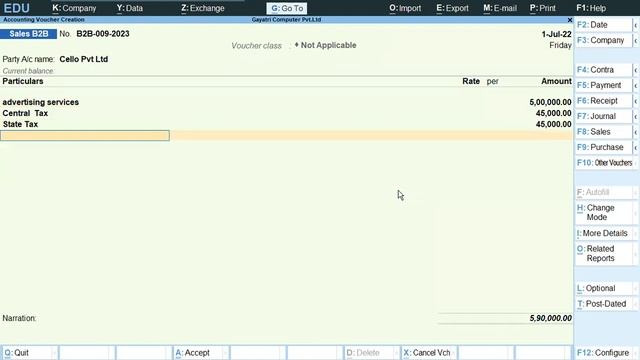
Task: Expand the arrow beside F5: Payment
Action: [636, 86]
